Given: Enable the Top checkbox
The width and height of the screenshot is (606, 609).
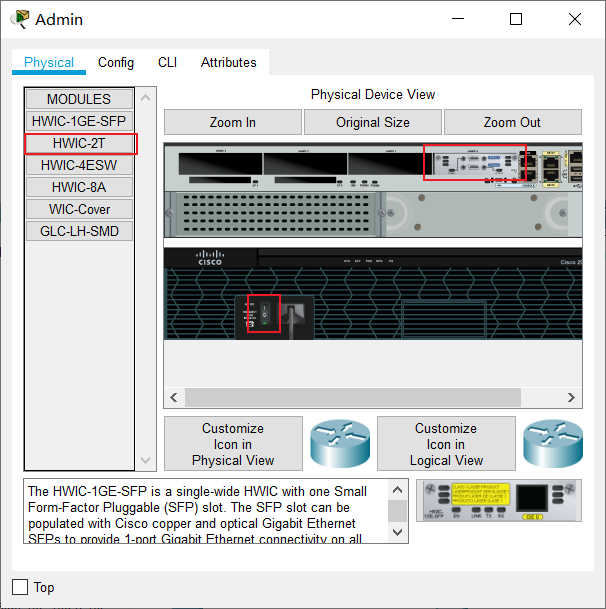Looking at the screenshot, I should tap(20, 587).
